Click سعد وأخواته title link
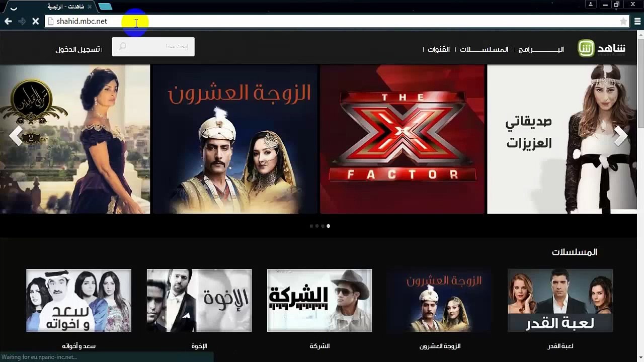 [x=79, y=346]
